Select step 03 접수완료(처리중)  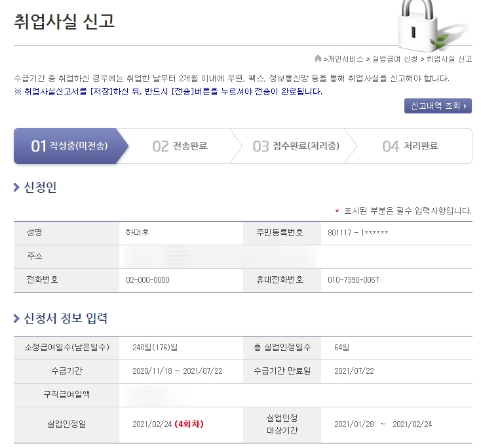(296, 146)
